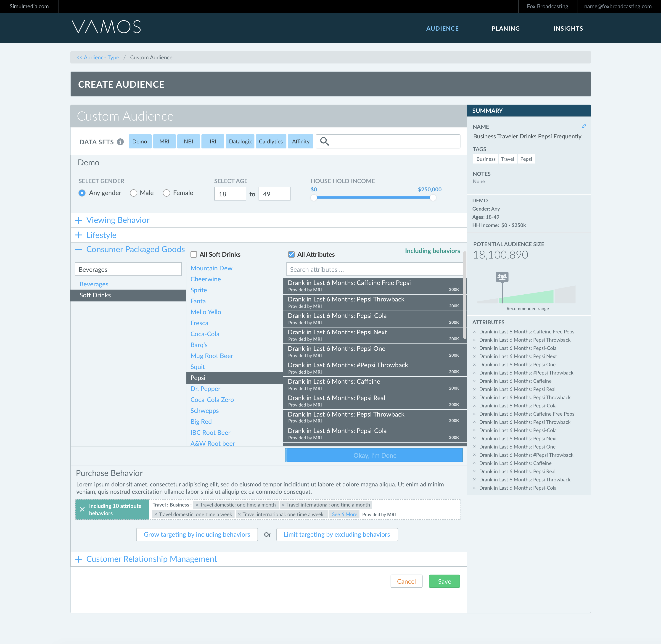The height and width of the screenshot is (644, 661).
Task: Remove 'Travel domestic: one time a month' tag
Action: (x=197, y=505)
